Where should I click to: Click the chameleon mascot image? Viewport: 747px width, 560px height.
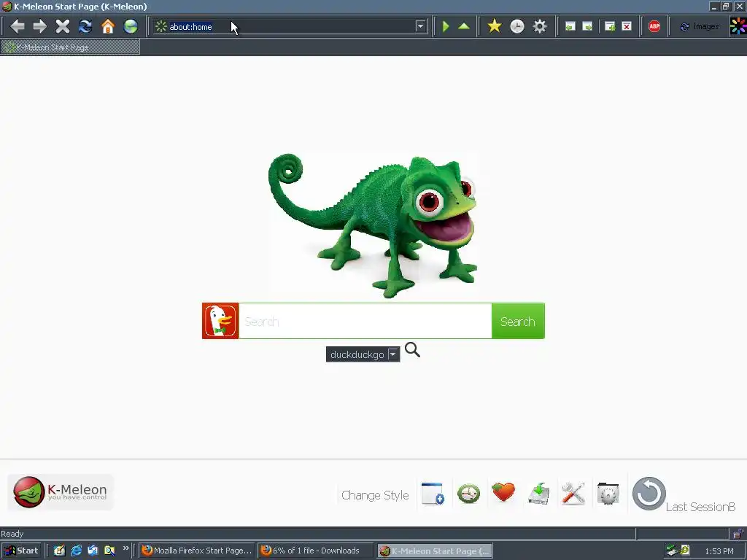[x=373, y=225]
